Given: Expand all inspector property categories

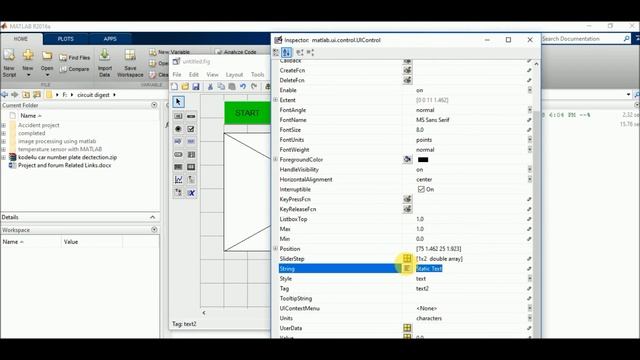Looking at the screenshot, I should coord(300,52).
